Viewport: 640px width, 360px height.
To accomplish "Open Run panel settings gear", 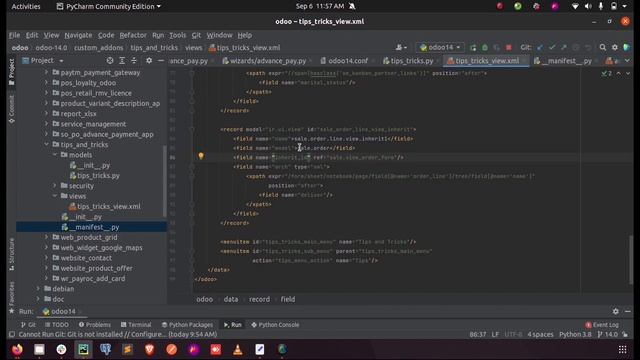I will [616, 311].
